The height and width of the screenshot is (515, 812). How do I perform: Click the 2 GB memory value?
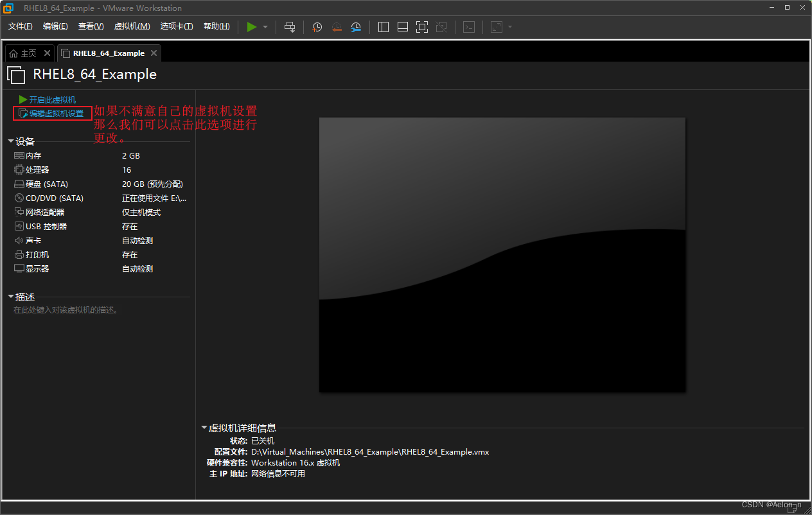tap(131, 155)
